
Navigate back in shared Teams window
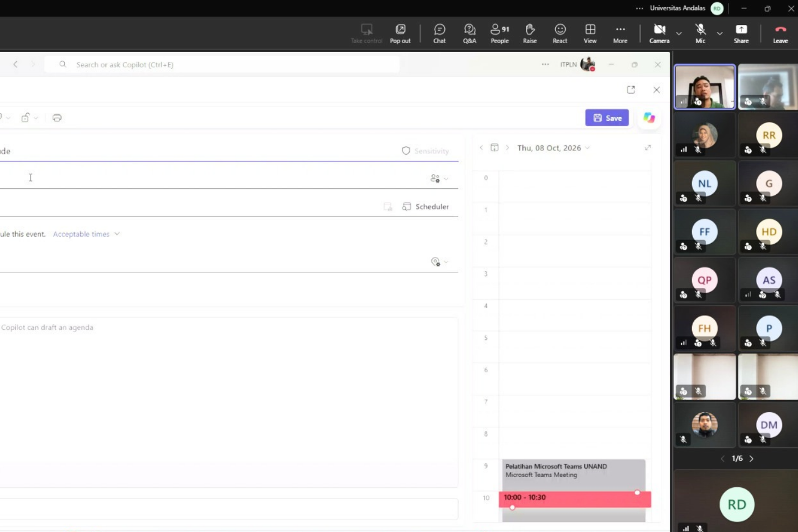15,64
